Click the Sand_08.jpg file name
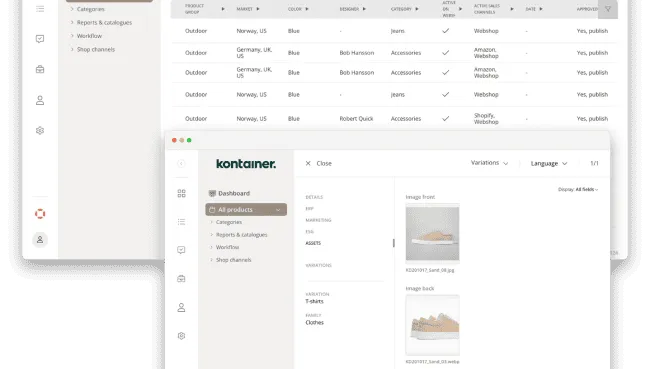 [430, 270]
